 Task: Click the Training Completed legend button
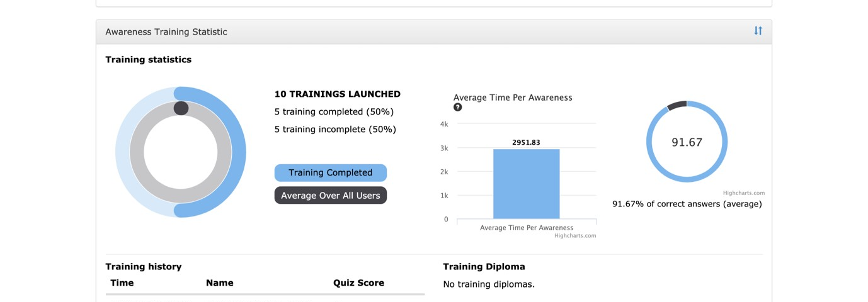pyautogui.click(x=331, y=173)
